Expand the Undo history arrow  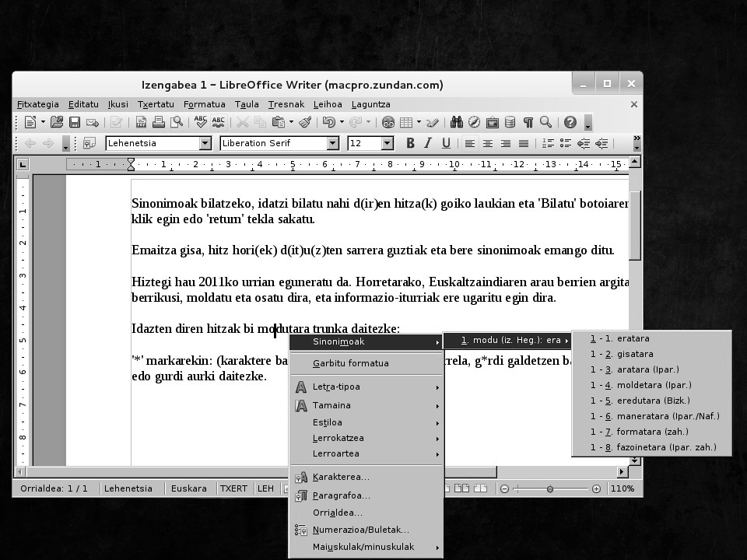342,122
